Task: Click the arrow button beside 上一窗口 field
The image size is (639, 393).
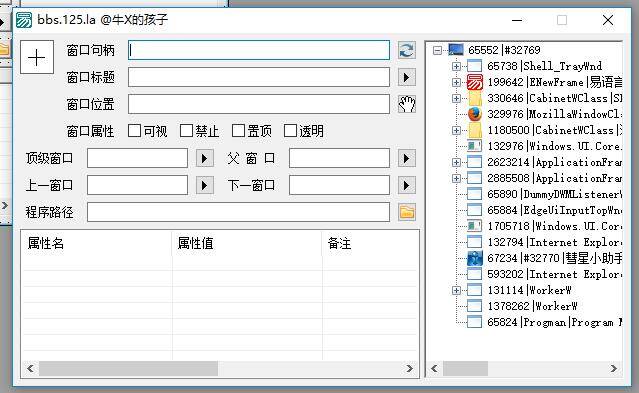Action: 205,185
